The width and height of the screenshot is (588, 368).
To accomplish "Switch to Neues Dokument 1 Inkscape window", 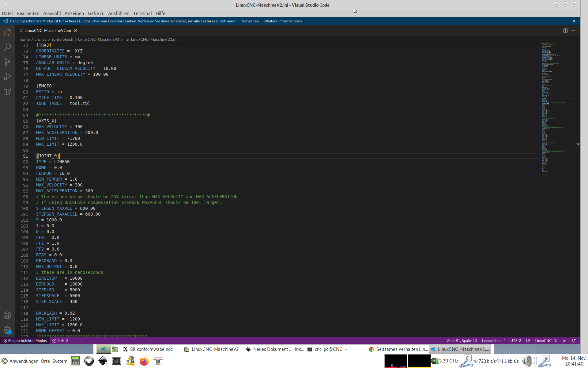I will point(275,349).
